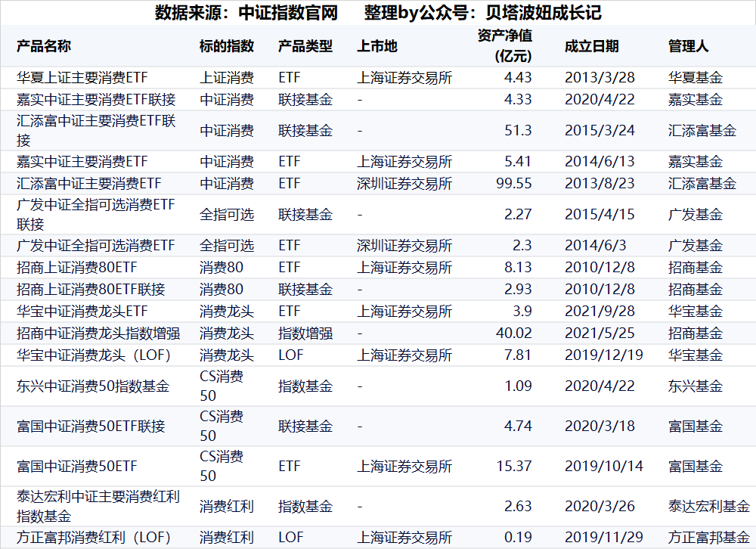The image size is (756, 549).
Task: Click the 数据来源：中证指数官网 title text
Action: tap(246, 13)
